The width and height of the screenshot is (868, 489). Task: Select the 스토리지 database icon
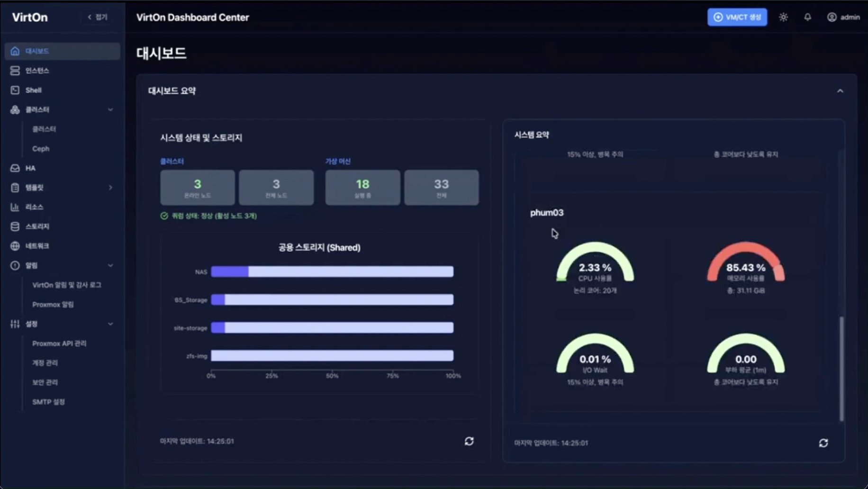click(15, 226)
